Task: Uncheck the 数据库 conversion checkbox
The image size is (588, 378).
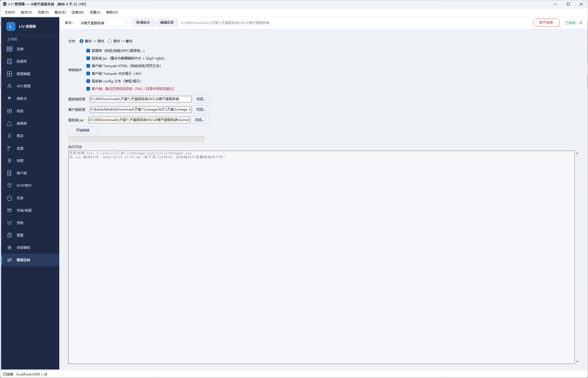Action: click(88, 51)
